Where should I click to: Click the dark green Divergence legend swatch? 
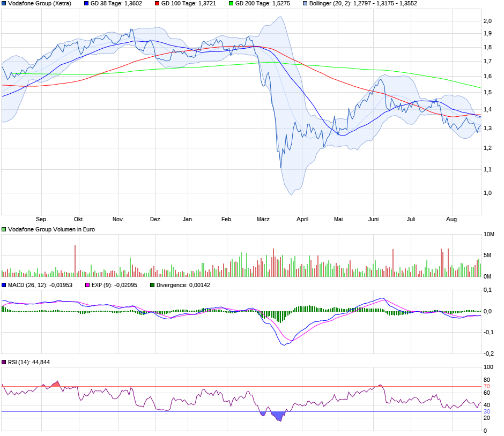point(152,285)
